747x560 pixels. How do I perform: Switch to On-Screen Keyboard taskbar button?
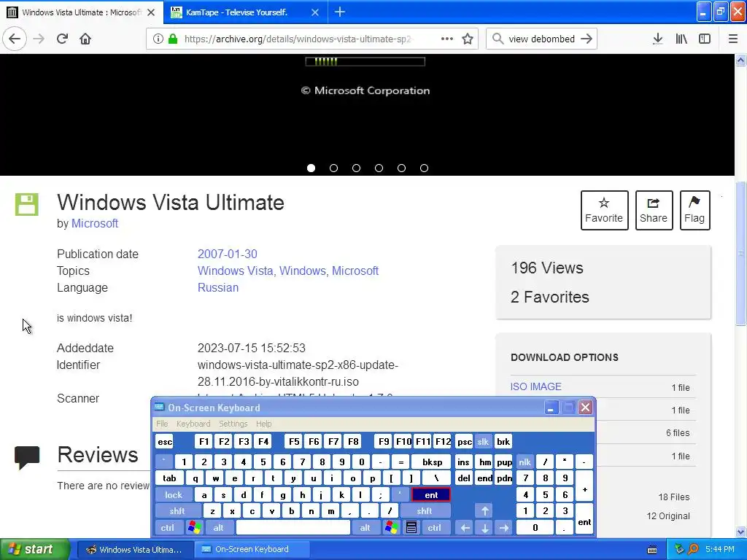click(x=252, y=549)
